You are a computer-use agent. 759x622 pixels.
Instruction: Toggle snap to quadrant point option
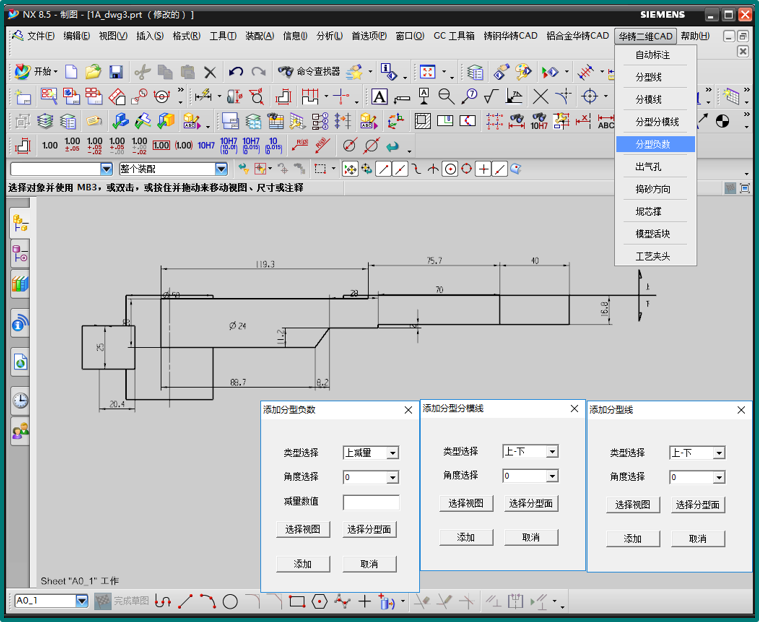[467, 169]
